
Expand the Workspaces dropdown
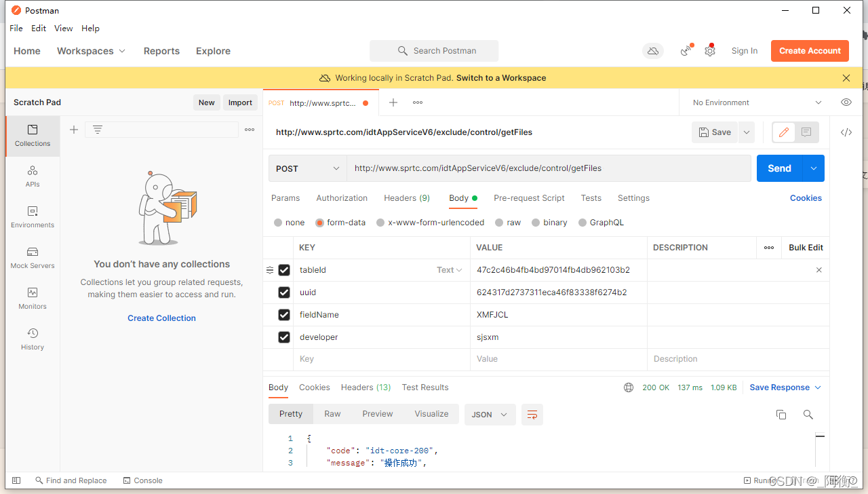pyautogui.click(x=92, y=51)
